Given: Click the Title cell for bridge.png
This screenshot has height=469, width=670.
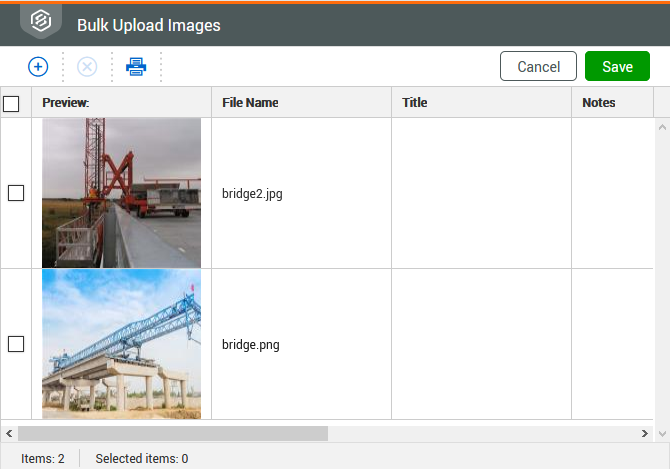Looking at the screenshot, I should click(481, 344).
